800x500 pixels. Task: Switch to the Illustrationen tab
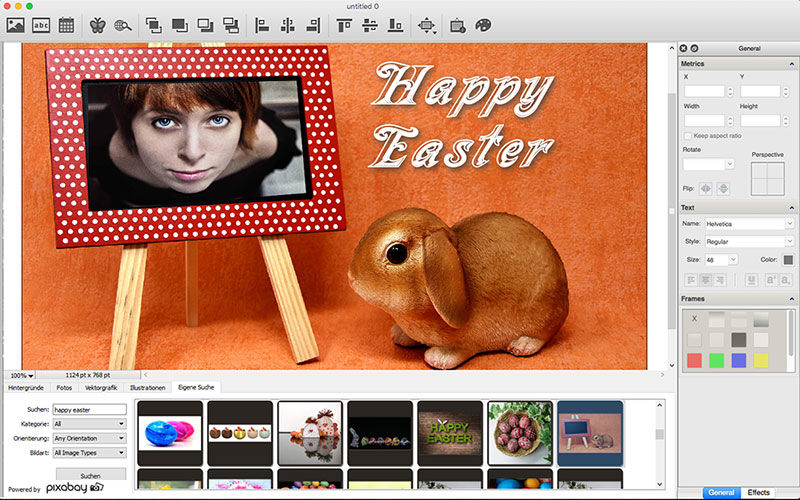(147, 388)
